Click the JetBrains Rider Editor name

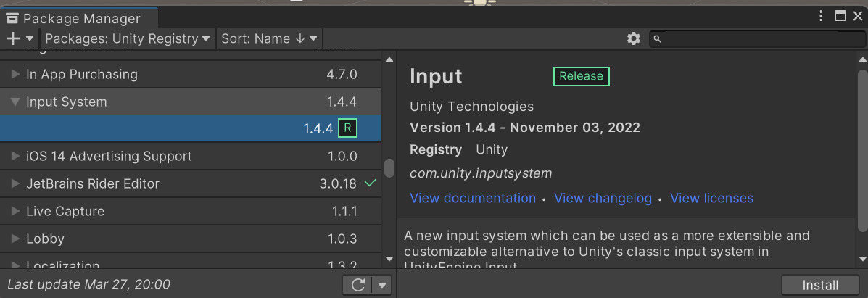[x=92, y=183]
